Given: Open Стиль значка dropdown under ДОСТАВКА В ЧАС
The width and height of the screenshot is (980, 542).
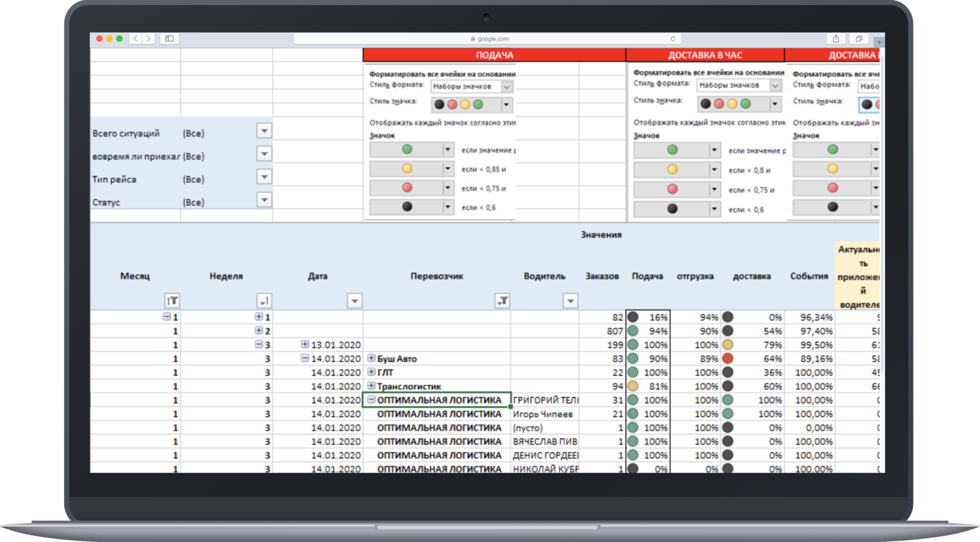Looking at the screenshot, I should point(775,104).
